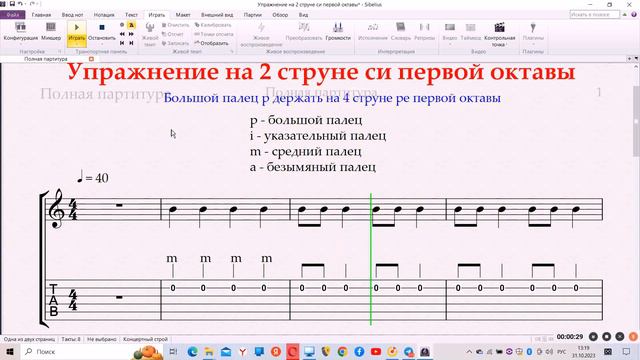Switch to the Макет ribbon tab
This screenshot has width=640, height=360.
(183, 15)
